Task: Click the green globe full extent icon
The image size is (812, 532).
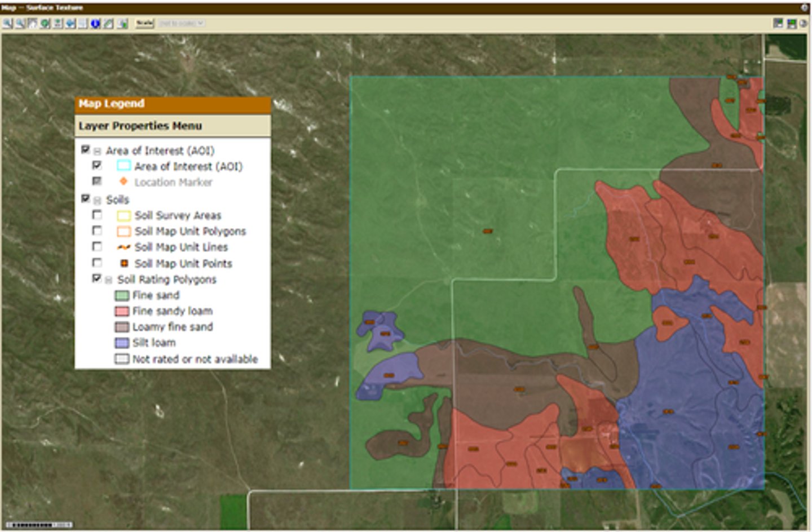Action: (45, 23)
